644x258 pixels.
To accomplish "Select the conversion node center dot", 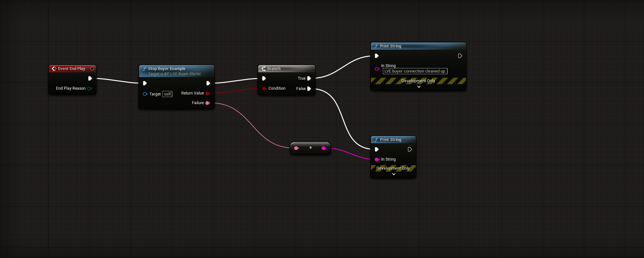I will 310,147.
